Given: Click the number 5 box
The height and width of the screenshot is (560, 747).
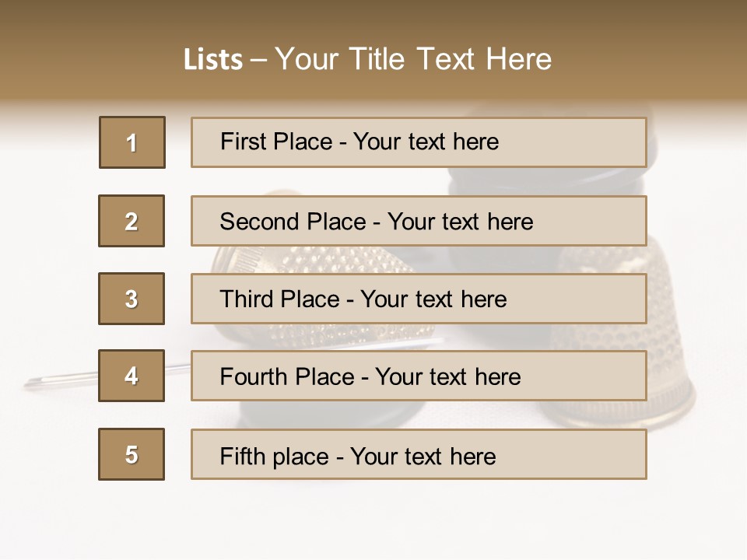Looking at the screenshot, I should (132, 454).
